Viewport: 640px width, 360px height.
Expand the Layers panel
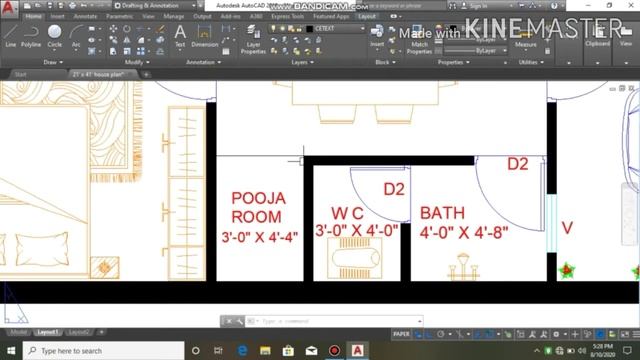pyautogui.click(x=302, y=62)
